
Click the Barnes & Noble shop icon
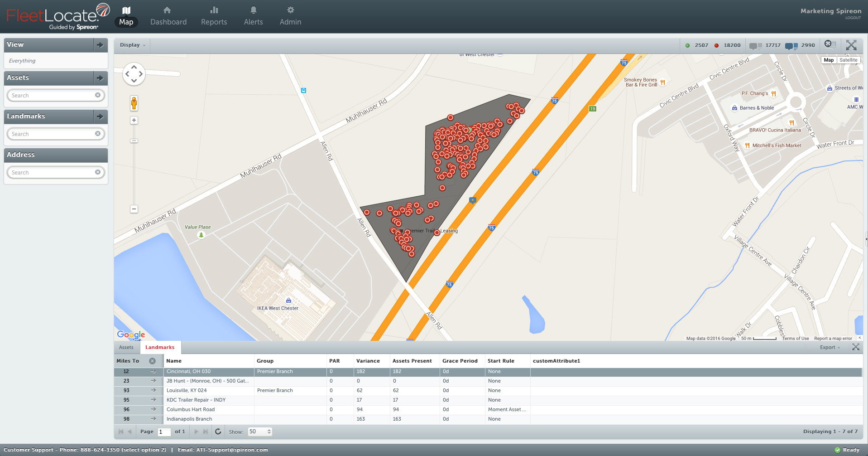coord(734,108)
